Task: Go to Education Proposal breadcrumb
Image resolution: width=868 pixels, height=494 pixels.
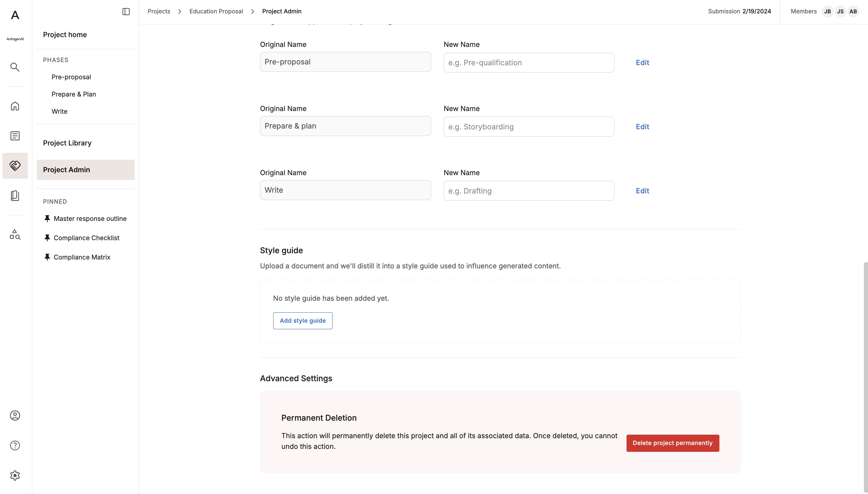Action: click(x=216, y=11)
